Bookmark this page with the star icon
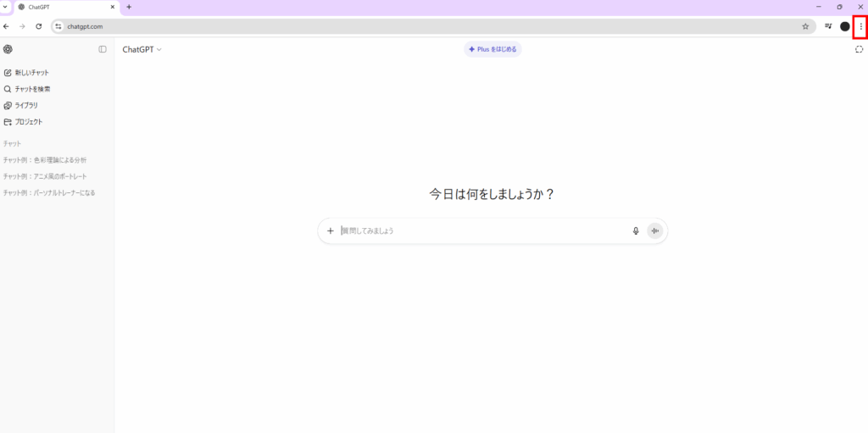 (805, 26)
